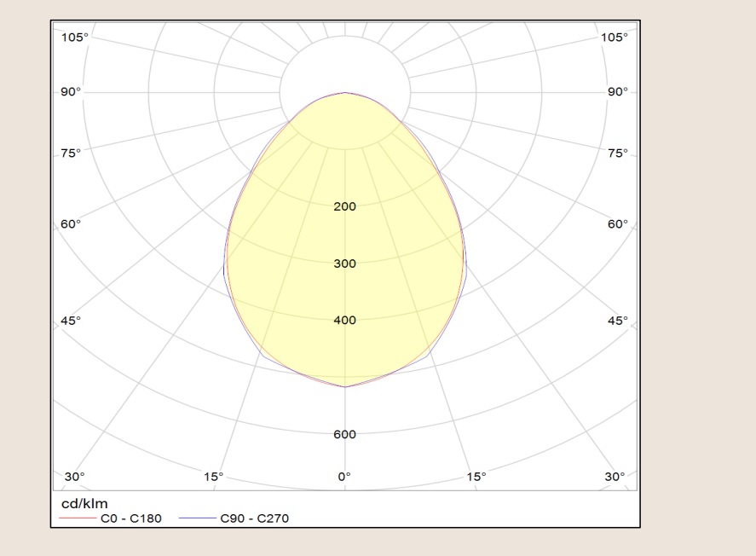Click the C90 - C270 legend label

(256, 518)
